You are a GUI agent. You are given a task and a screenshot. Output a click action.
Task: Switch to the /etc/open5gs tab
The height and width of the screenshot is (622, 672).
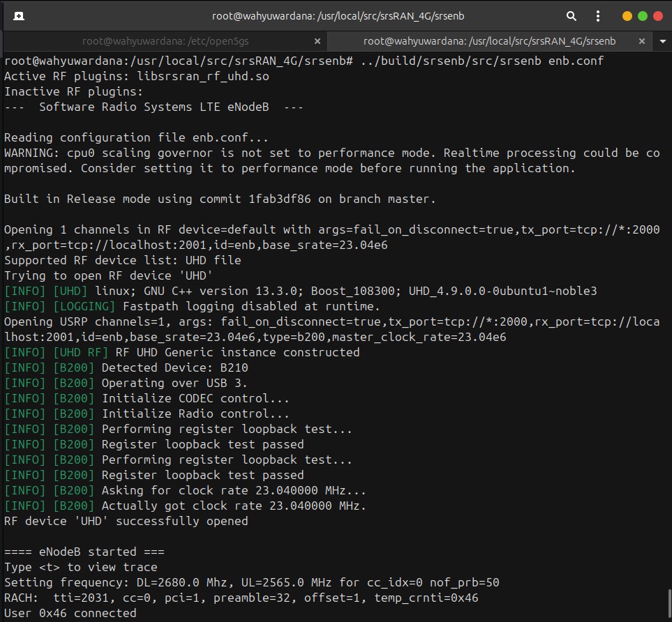165,41
